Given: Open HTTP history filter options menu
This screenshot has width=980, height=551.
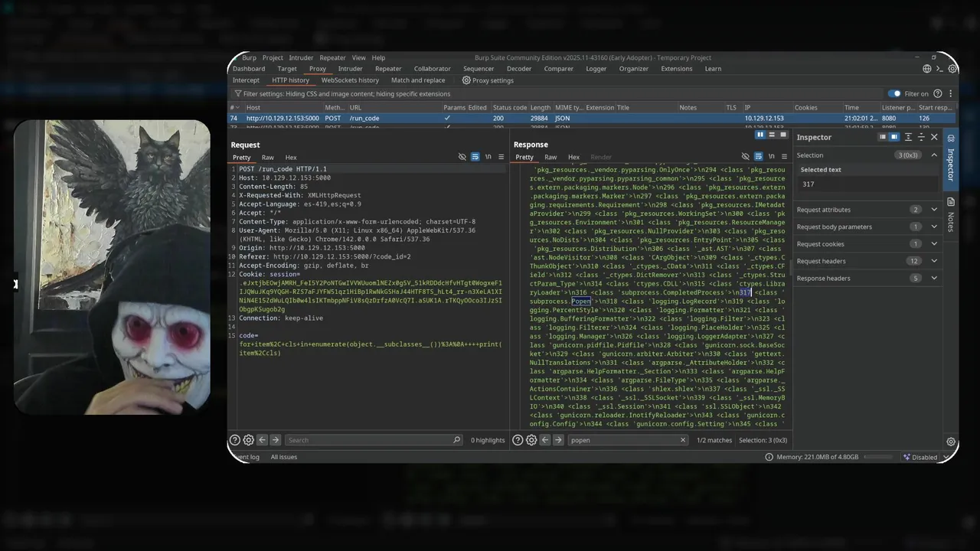Looking at the screenshot, I should 950,93.
